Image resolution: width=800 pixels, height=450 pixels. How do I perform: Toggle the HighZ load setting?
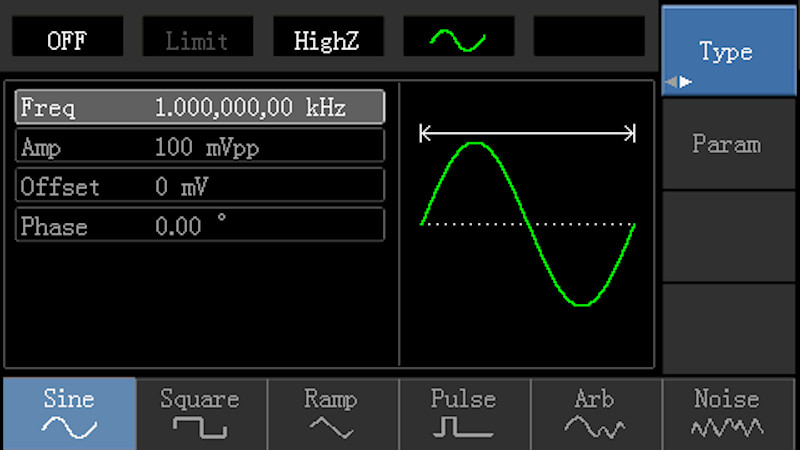point(327,39)
